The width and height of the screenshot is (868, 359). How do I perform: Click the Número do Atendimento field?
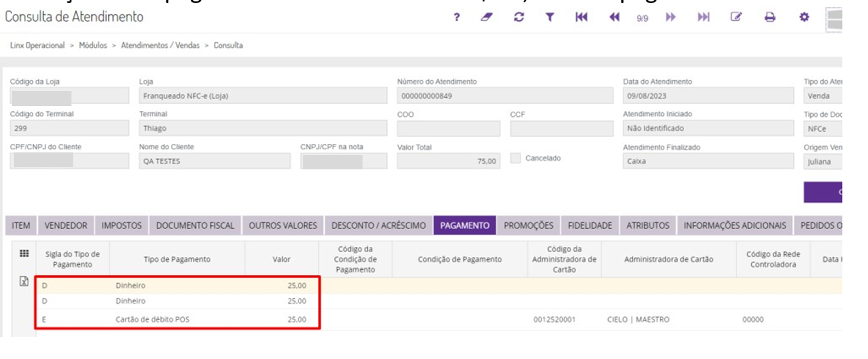[x=505, y=96]
